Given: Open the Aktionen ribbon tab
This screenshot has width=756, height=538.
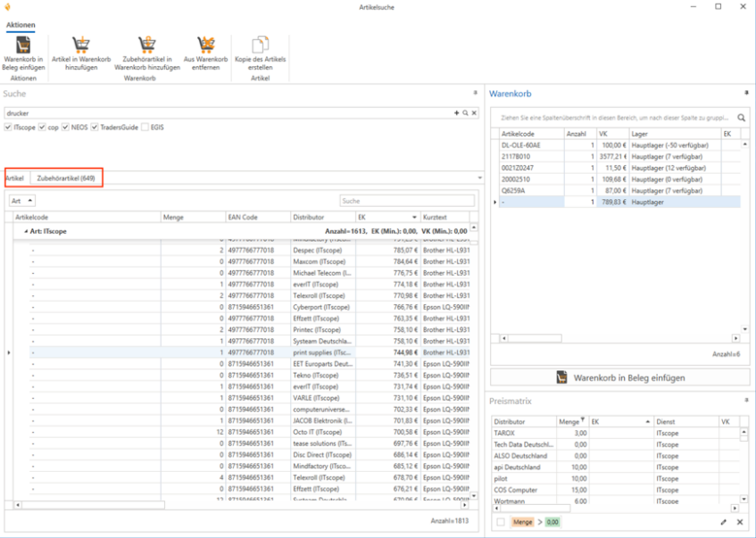Looking at the screenshot, I should click(21, 25).
